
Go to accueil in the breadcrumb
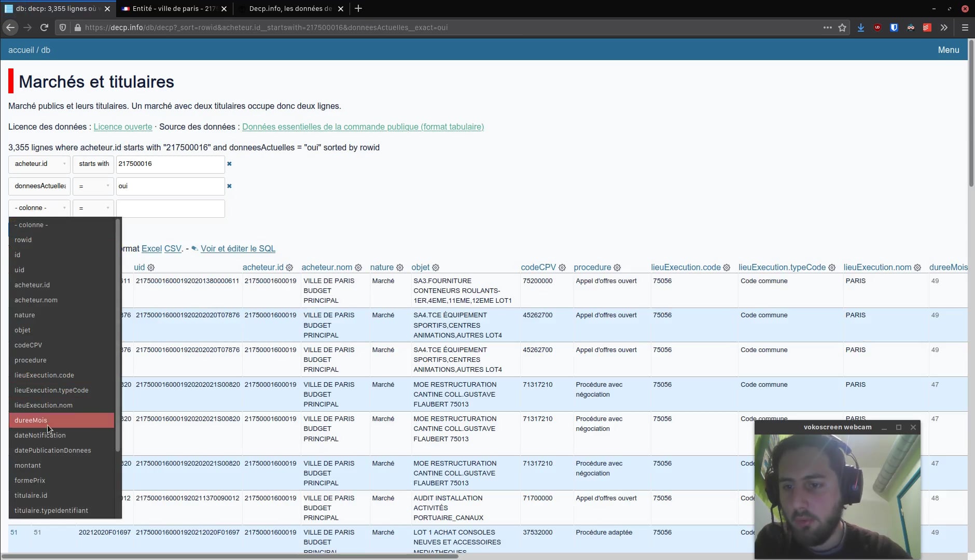coord(21,50)
